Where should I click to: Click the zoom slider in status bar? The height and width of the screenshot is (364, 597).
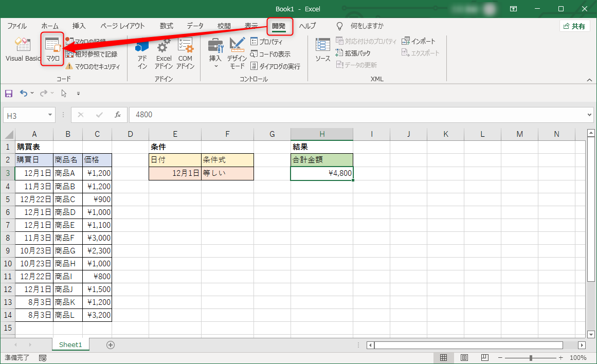tap(531, 358)
